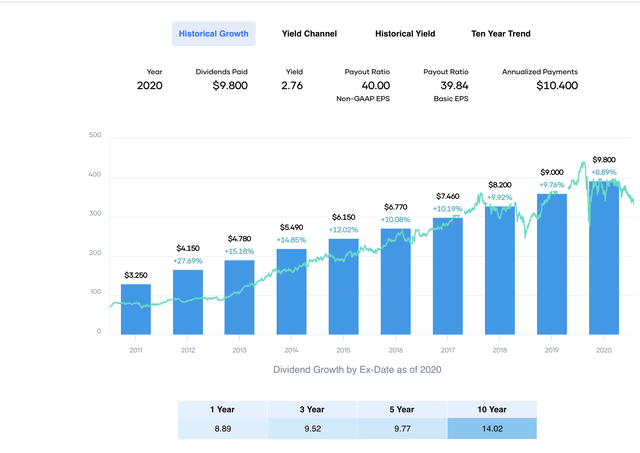Select the highlighted 10 Year value 14.02
This screenshot has height=453, width=640.
492,429
